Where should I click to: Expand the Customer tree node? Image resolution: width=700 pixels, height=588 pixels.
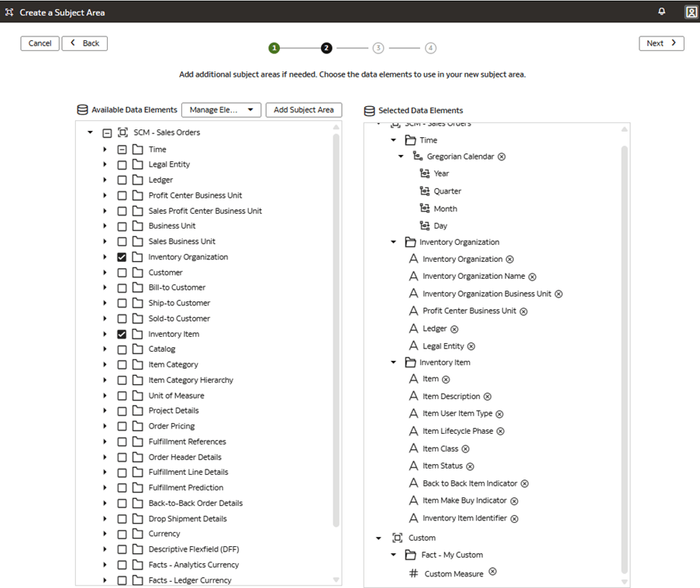tap(105, 272)
